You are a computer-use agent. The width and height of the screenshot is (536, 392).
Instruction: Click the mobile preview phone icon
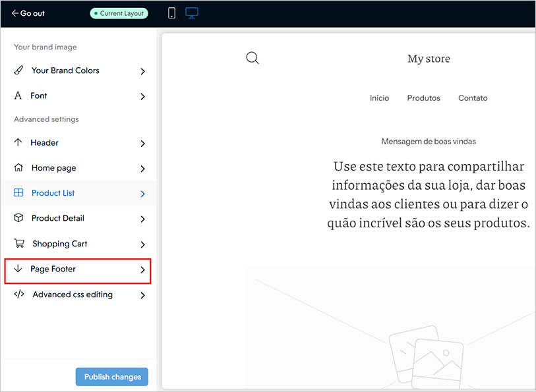pos(171,13)
